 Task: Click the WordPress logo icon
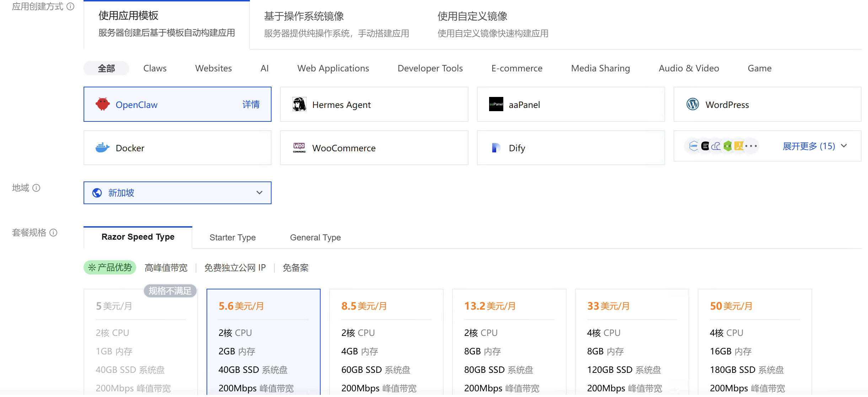692,104
